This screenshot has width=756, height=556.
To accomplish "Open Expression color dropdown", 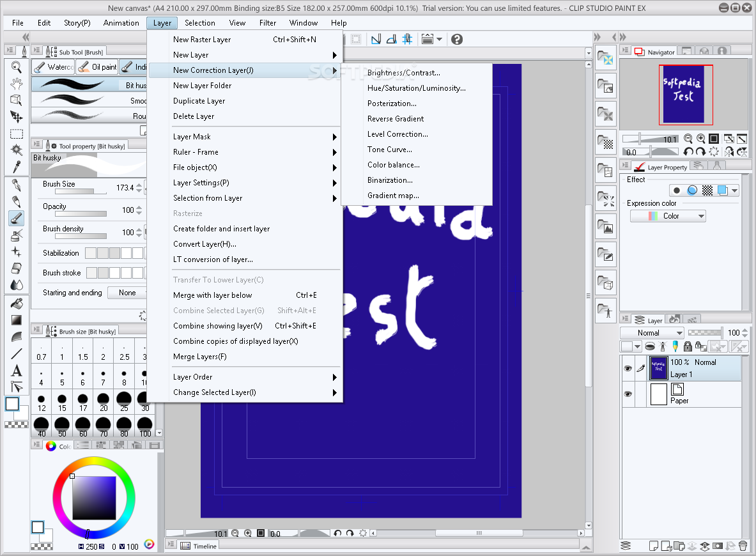I will (668, 216).
